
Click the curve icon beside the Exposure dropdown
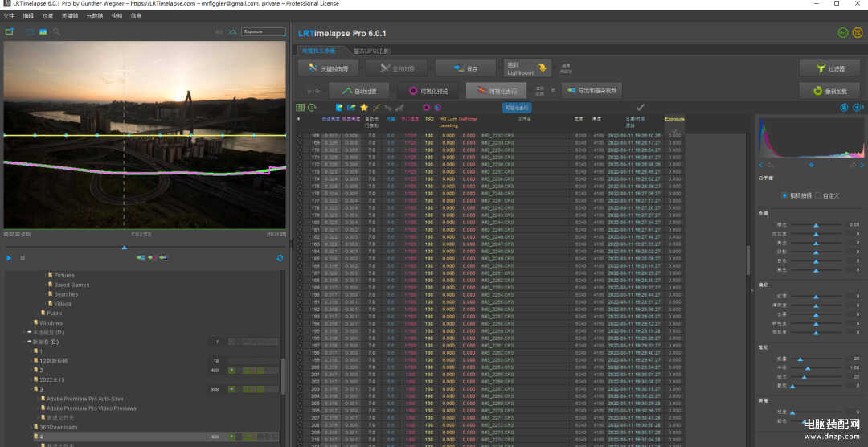pos(233,31)
